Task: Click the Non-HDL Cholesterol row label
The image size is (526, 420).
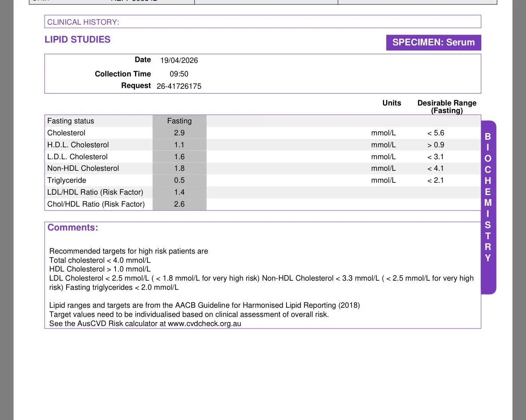Action: coord(83,168)
